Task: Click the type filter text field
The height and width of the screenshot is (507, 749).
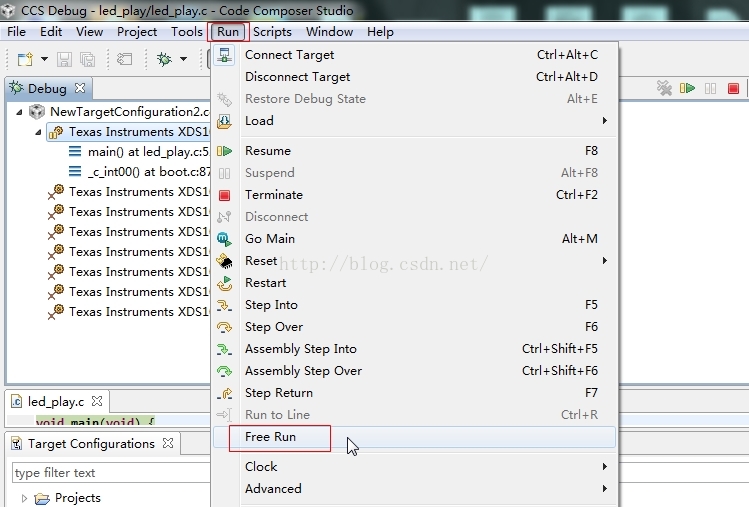Action: click(x=111, y=473)
